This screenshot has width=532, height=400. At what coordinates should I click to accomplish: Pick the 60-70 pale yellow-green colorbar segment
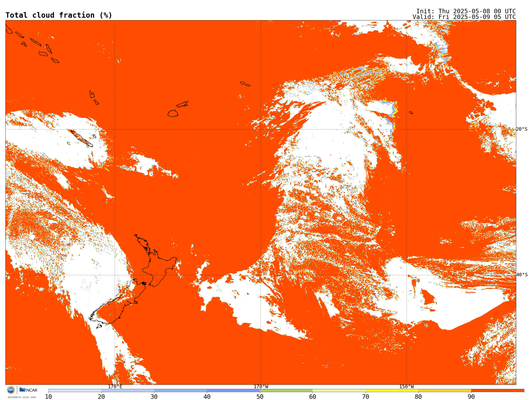[339, 390]
